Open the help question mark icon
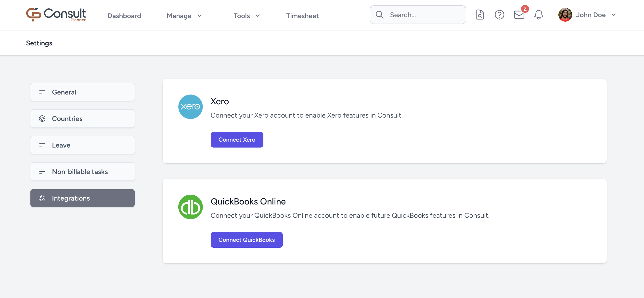 (x=499, y=15)
